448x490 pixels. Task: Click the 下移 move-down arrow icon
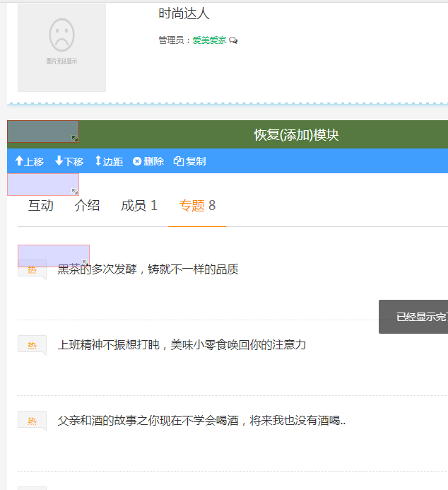[59, 161]
